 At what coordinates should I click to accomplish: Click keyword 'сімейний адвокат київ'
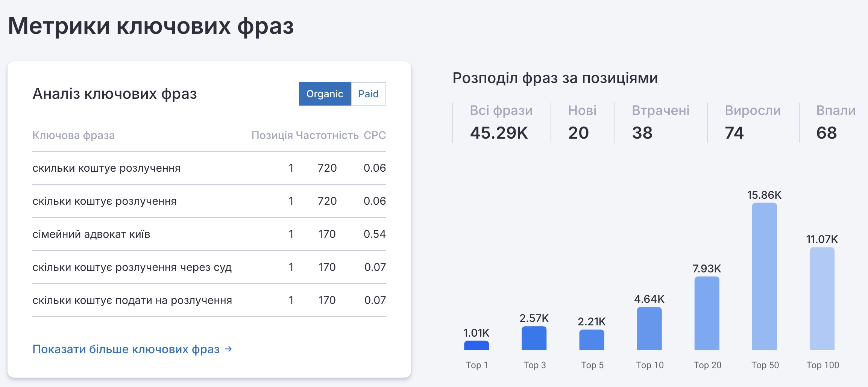click(x=91, y=234)
